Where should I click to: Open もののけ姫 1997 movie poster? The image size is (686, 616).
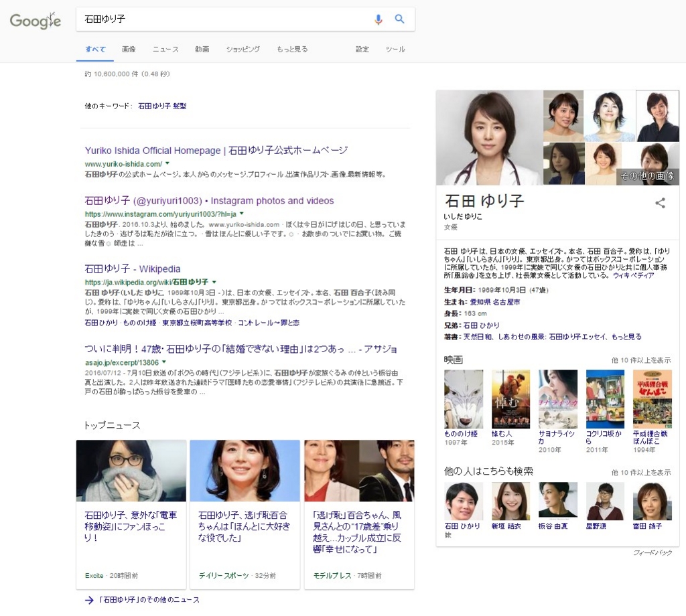(464, 399)
